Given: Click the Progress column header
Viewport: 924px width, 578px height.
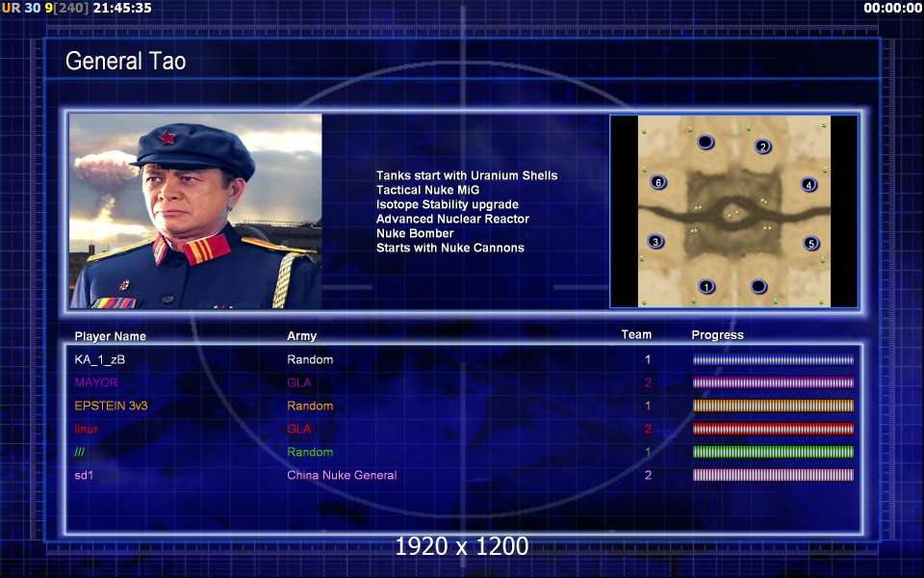Looking at the screenshot, I should tap(717, 335).
